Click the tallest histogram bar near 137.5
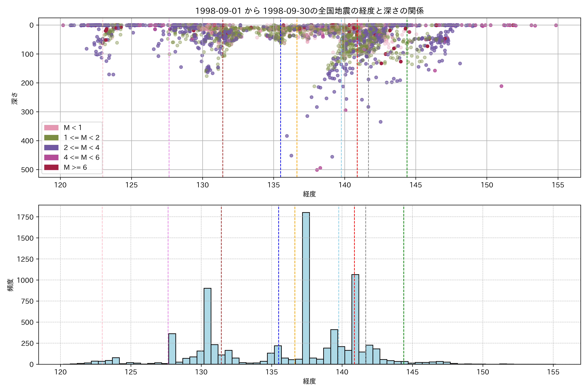 pos(306,287)
